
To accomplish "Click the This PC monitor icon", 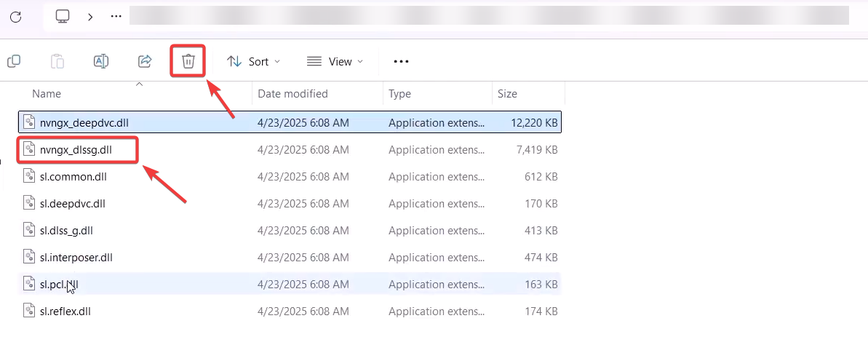I will 63,16.
